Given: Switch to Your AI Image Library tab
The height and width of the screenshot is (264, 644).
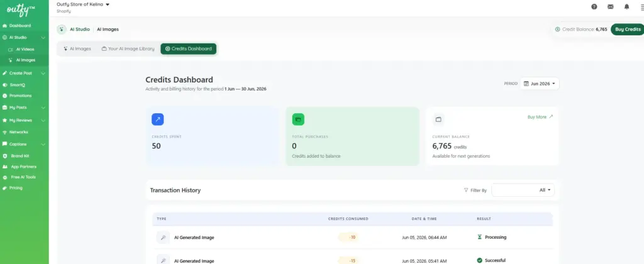Looking at the screenshot, I should point(128,48).
